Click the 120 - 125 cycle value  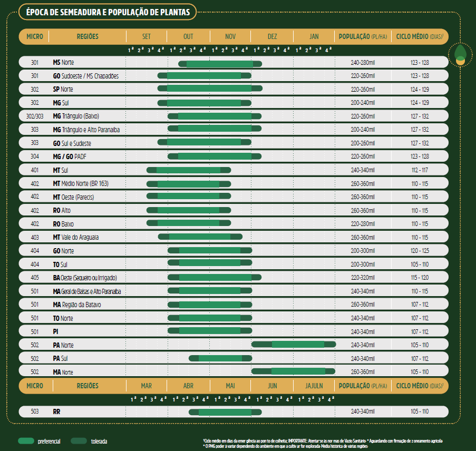pyautogui.click(x=420, y=251)
